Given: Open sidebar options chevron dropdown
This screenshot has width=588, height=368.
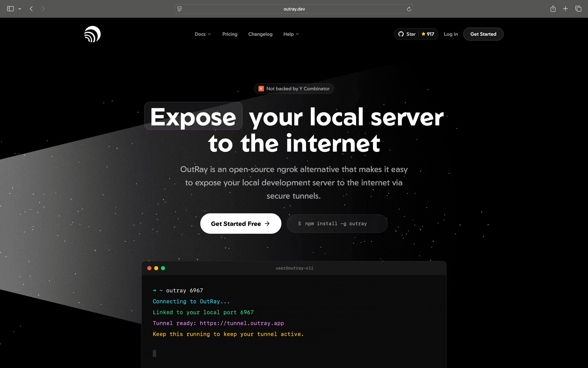Looking at the screenshot, I should [20, 9].
